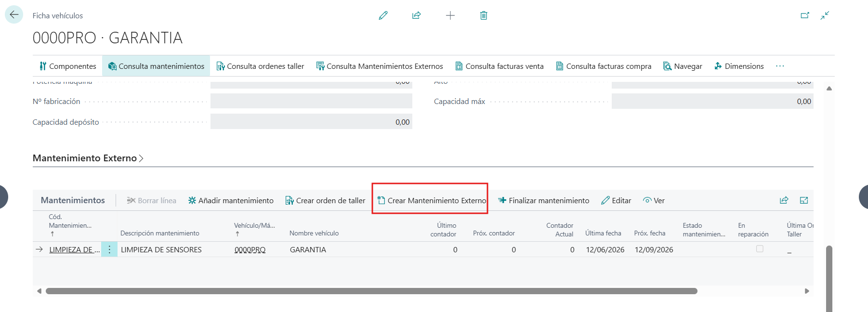The width and height of the screenshot is (868, 312).
Task: Click horizontal scrollbar of Mantenimientos list
Action: pos(371,291)
